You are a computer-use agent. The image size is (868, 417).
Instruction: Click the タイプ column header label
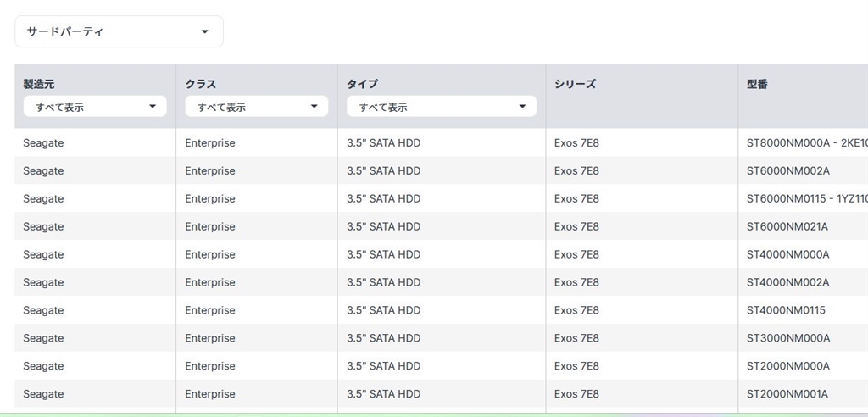pyautogui.click(x=362, y=84)
